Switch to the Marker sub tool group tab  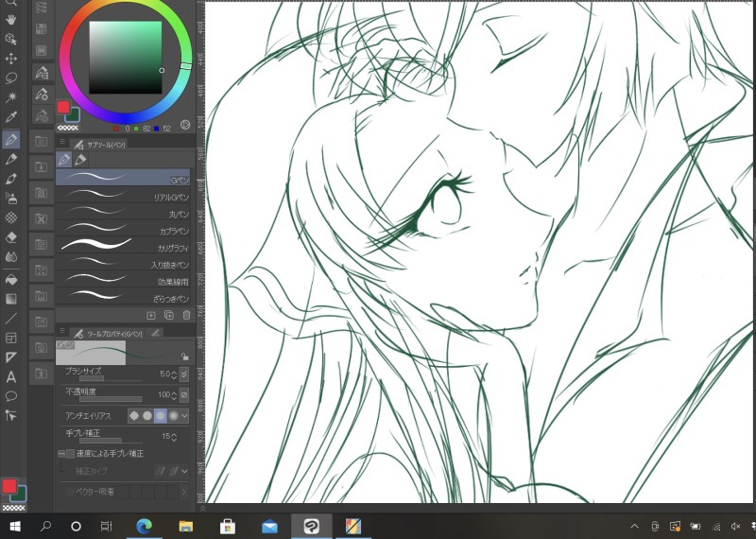tap(80, 159)
